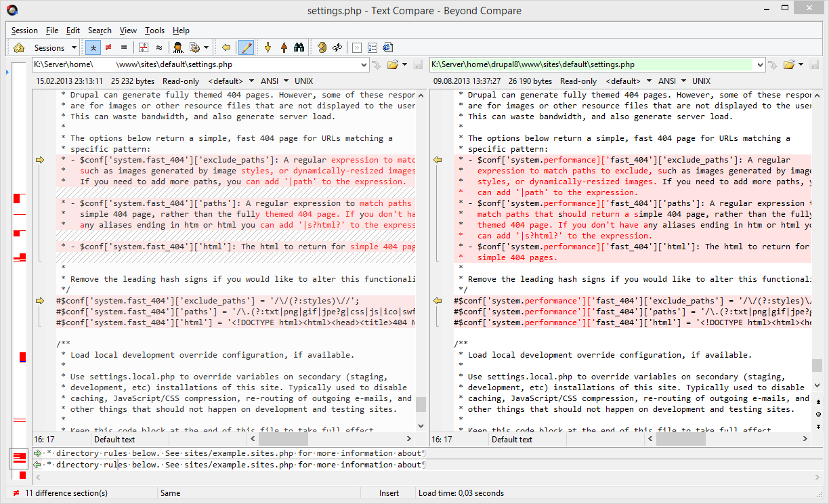829x504 pixels.
Task: Toggle Show Context filter
Action: tap(144, 47)
